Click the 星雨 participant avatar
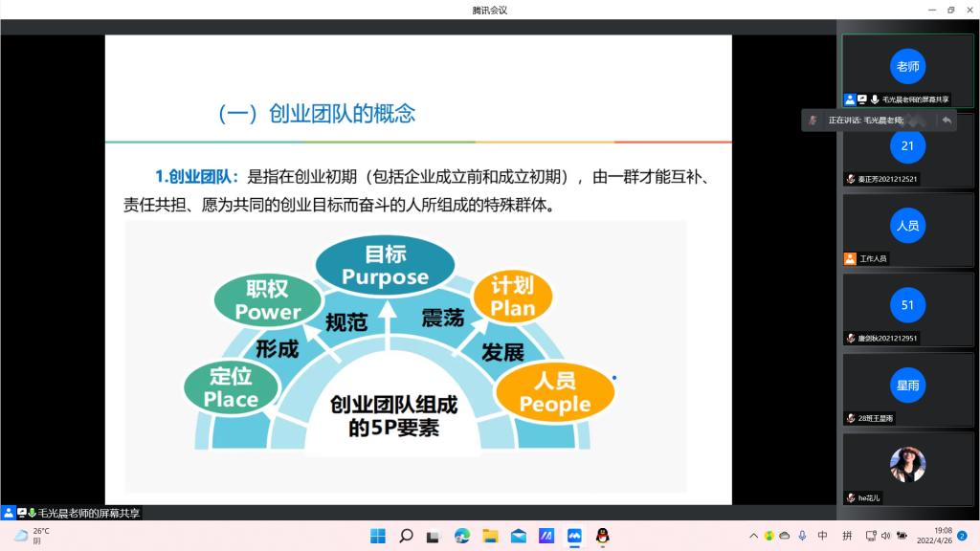 (907, 386)
